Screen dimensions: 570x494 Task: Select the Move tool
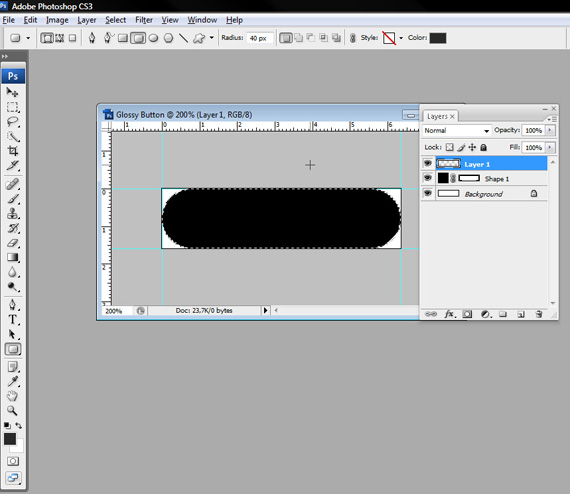(12, 92)
